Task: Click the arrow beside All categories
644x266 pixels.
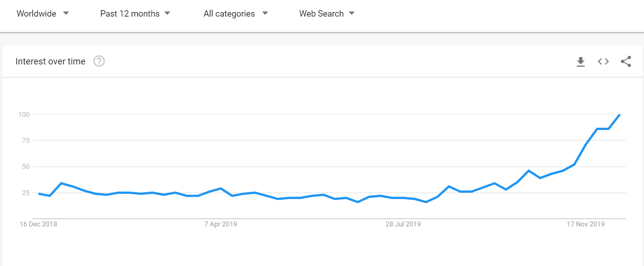Action: tap(265, 13)
